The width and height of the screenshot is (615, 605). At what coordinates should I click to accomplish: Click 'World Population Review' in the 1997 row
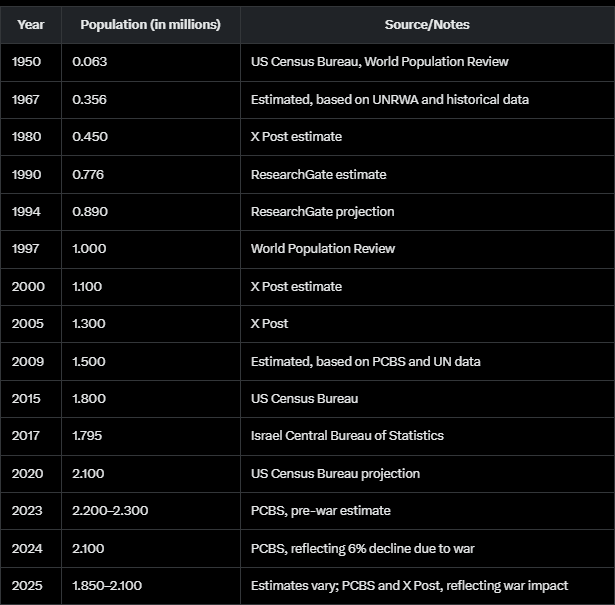(323, 249)
